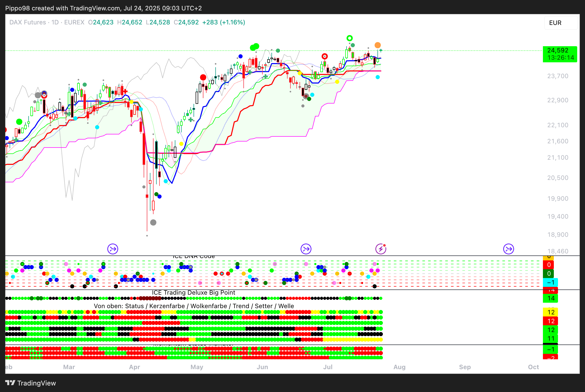Click the Jul label on time axis
The width and height of the screenshot is (585, 392).
(x=328, y=367)
